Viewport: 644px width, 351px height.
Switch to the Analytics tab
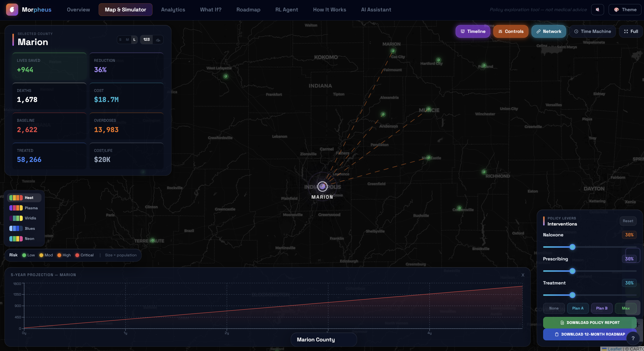tap(173, 10)
